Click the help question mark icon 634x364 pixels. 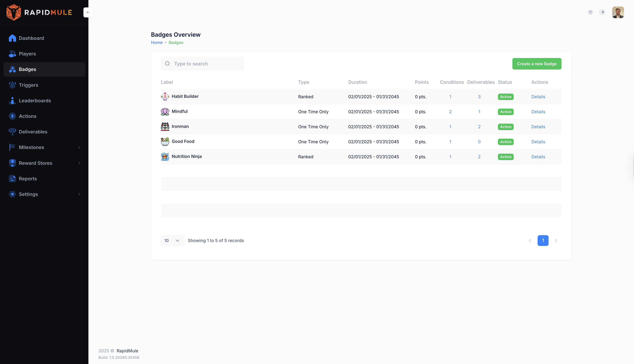590,12
